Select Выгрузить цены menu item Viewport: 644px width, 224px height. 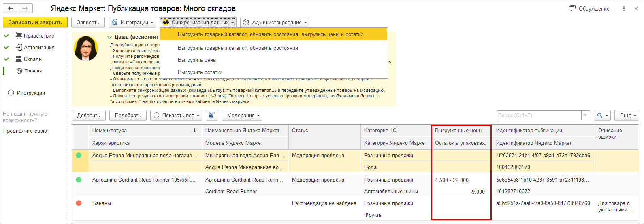point(197,60)
